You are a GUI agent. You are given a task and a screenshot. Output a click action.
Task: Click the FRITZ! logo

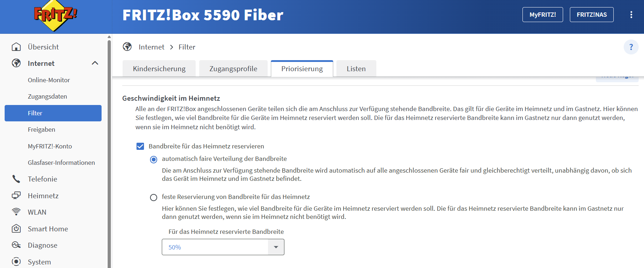point(55,16)
